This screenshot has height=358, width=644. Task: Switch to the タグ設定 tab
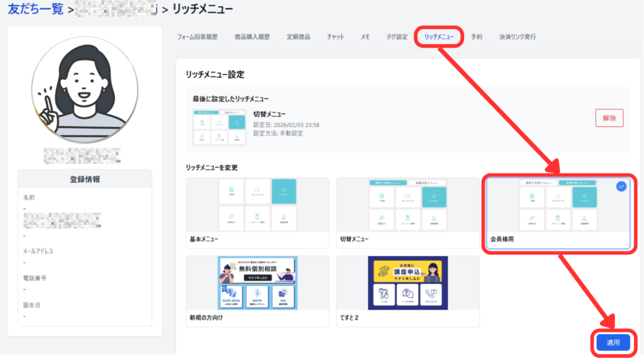point(397,37)
